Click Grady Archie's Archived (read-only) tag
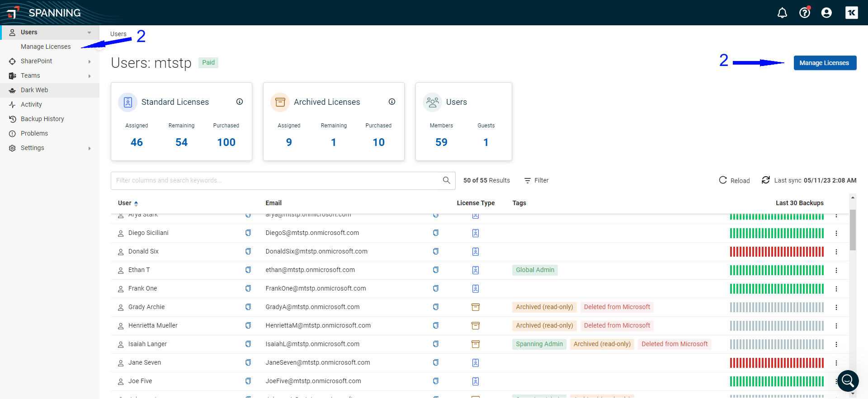 (x=544, y=307)
